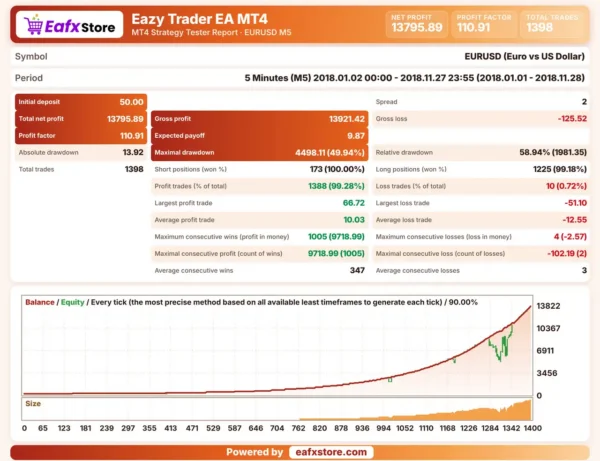Viewport: 600px width, 461px height.
Task: Click the 13822 y-axis label on chart
Action: (548, 306)
